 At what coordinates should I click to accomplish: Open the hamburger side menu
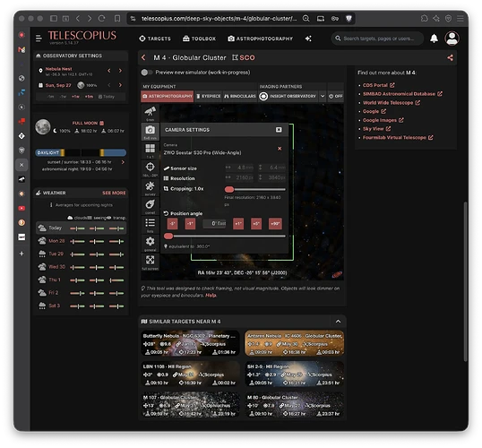pos(39,39)
